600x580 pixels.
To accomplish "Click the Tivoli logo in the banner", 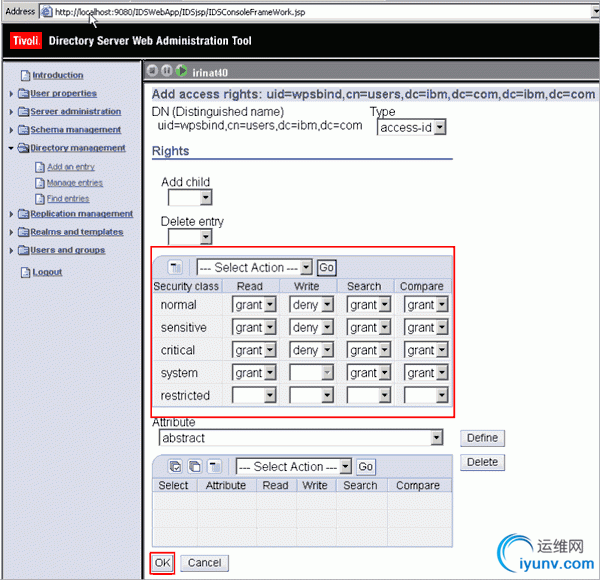I will [26, 41].
